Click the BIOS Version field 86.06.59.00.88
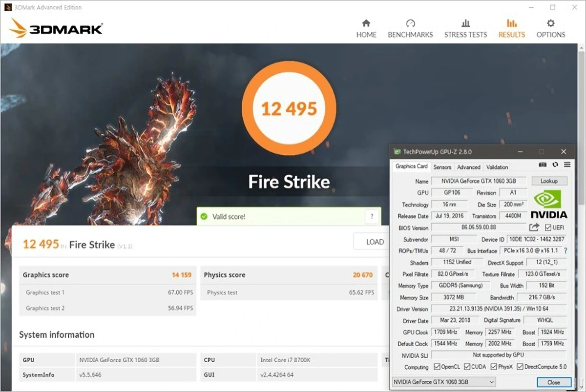 pyautogui.click(x=479, y=227)
